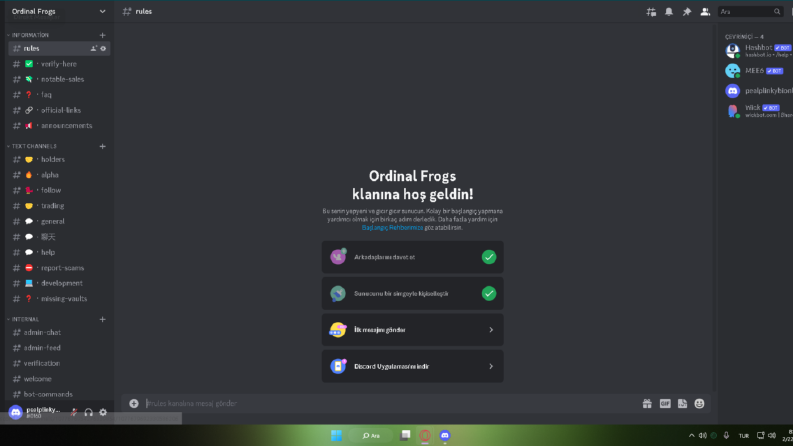
Task: Add a channel to TEXT CHANNELS category
Action: click(103, 146)
